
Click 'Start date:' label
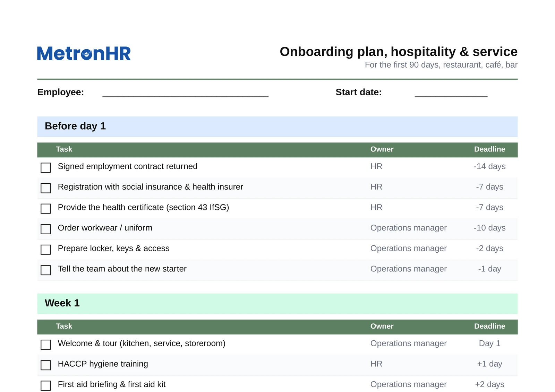point(359,92)
